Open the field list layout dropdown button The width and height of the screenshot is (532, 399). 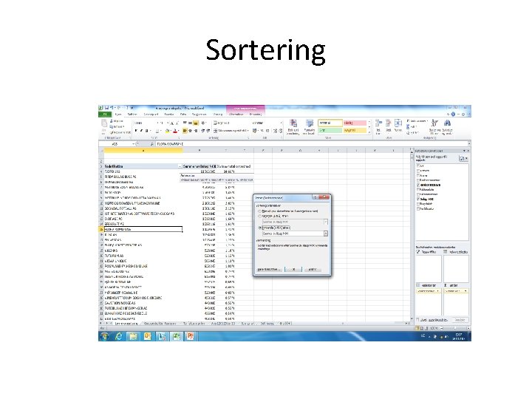(463, 158)
